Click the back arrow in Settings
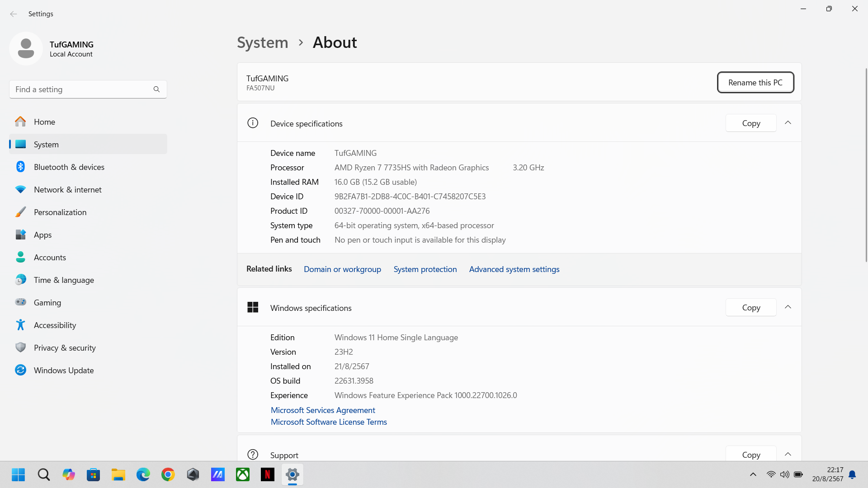The height and width of the screenshot is (488, 868). [x=14, y=14]
